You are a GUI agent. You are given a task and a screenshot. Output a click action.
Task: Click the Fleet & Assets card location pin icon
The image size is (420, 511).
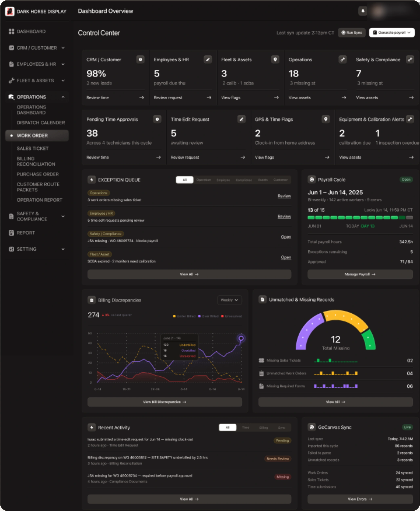click(275, 59)
